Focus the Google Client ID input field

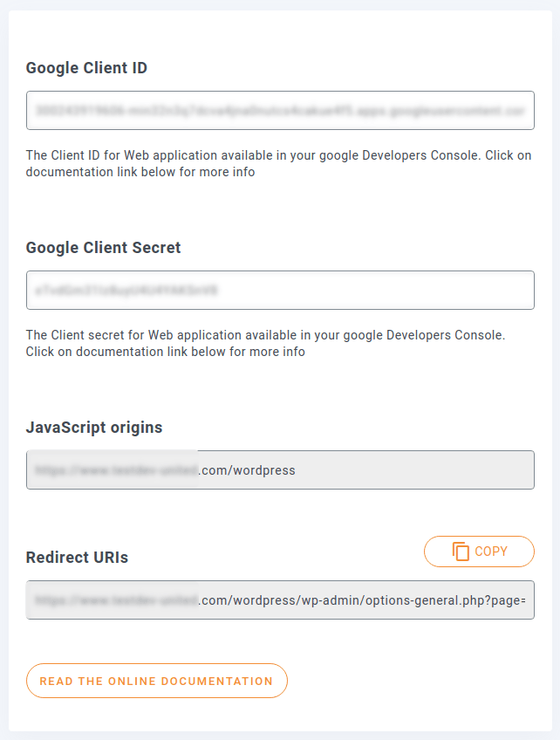pos(280,111)
